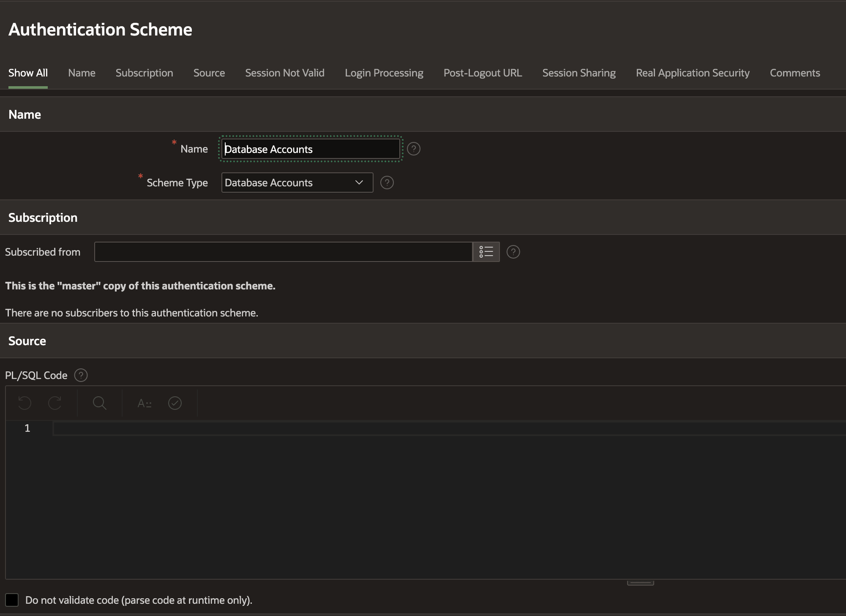Image resolution: width=846 pixels, height=616 pixels.
Task: Open help for Subscribed from
Action: click(x=513, y=252)
